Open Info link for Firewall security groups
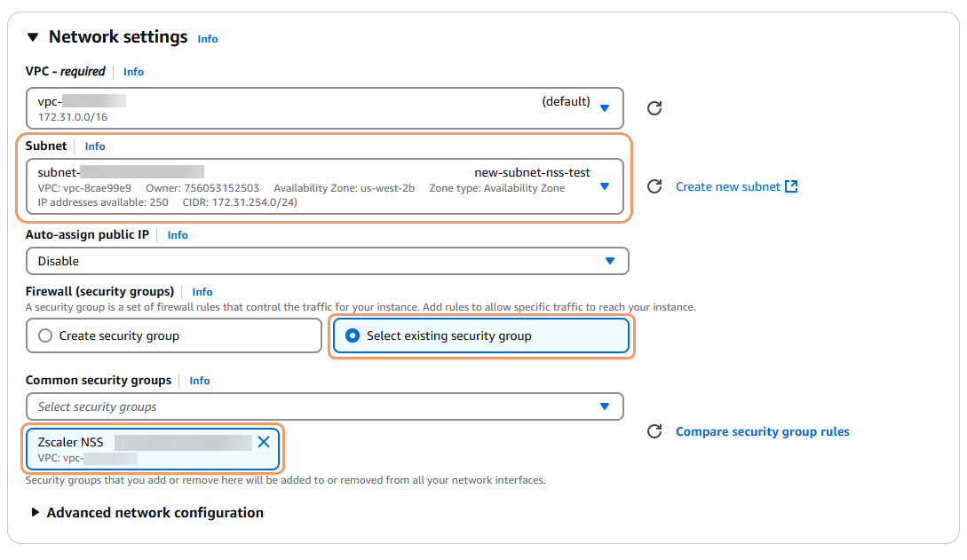This screenshot has width=967, height=560. click(x=202, y=292)
